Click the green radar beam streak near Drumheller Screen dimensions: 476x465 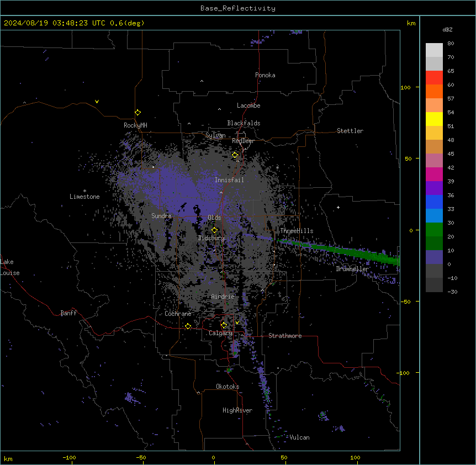click(x=338, y=251)
